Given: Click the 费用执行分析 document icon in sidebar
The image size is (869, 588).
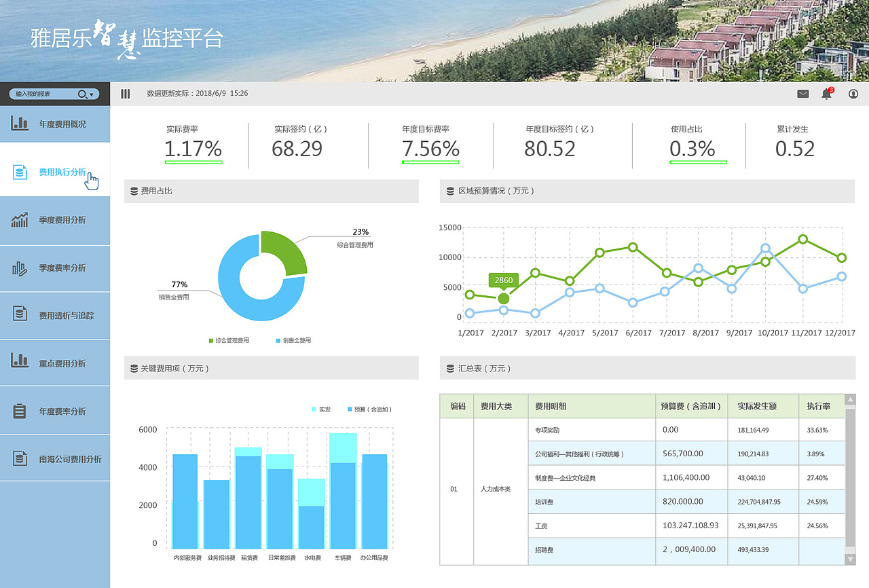Looking at the screenshot, I should coord(18,170).
